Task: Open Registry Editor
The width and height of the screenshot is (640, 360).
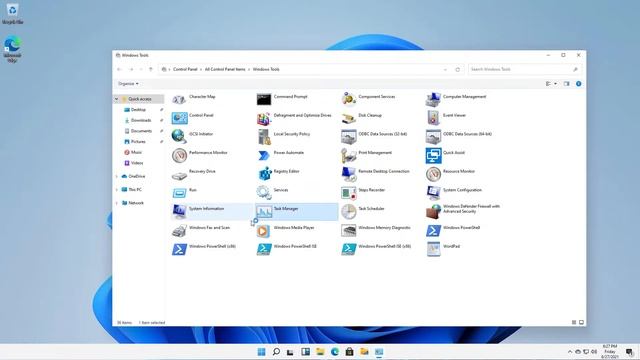Action: (x=278, y=173)
